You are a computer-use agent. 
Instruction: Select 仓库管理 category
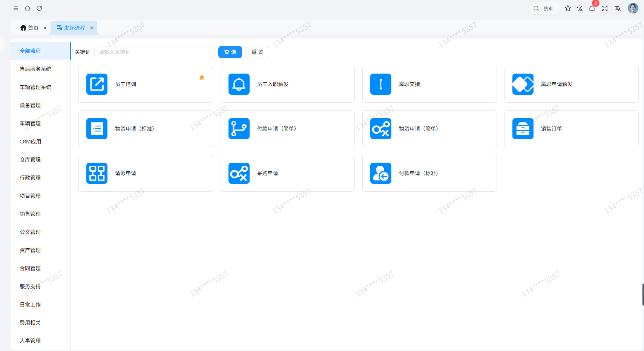point(40,160)
